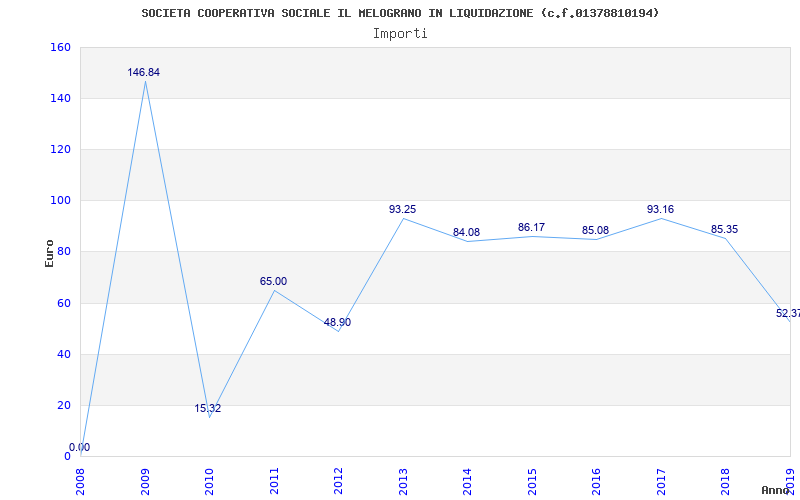Click the 2012 year axis label
The height and width of the screenshot is (500, 800).
339,482
